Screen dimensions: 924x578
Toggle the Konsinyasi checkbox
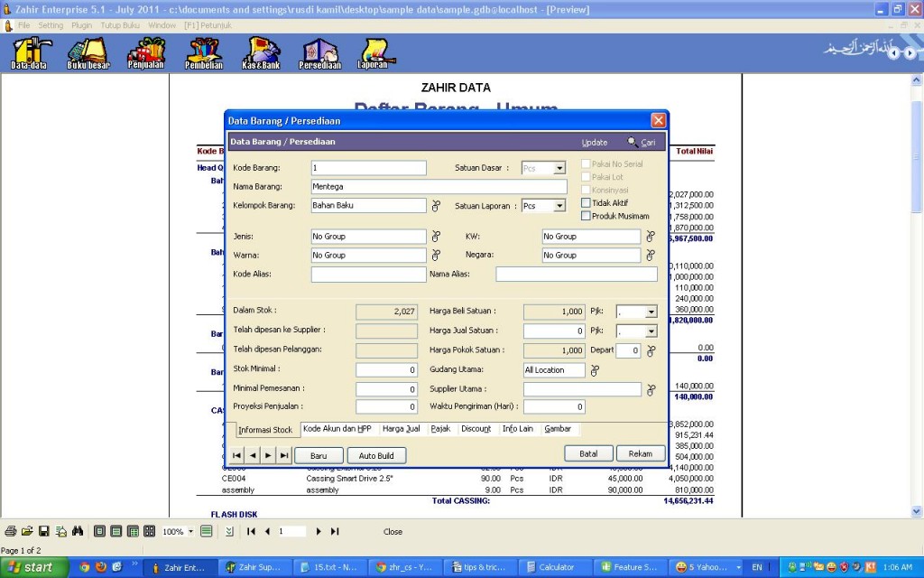pyautogui.click(x=586, y=190)
